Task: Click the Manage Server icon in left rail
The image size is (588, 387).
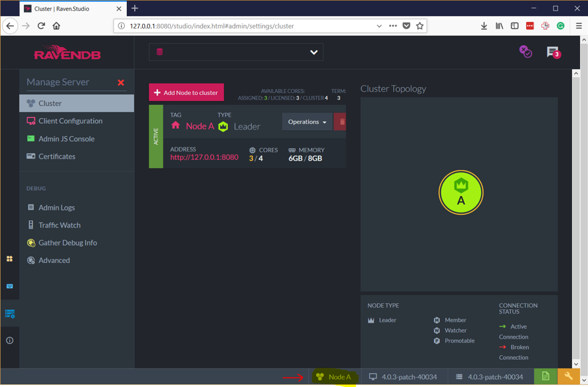Action: pyautogui.click(x=10, y=313)
